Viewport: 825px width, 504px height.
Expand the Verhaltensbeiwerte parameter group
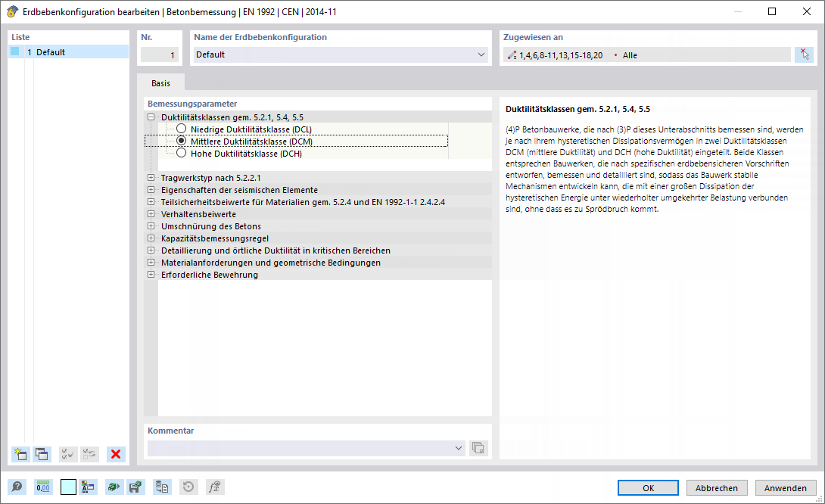[151, 214]
